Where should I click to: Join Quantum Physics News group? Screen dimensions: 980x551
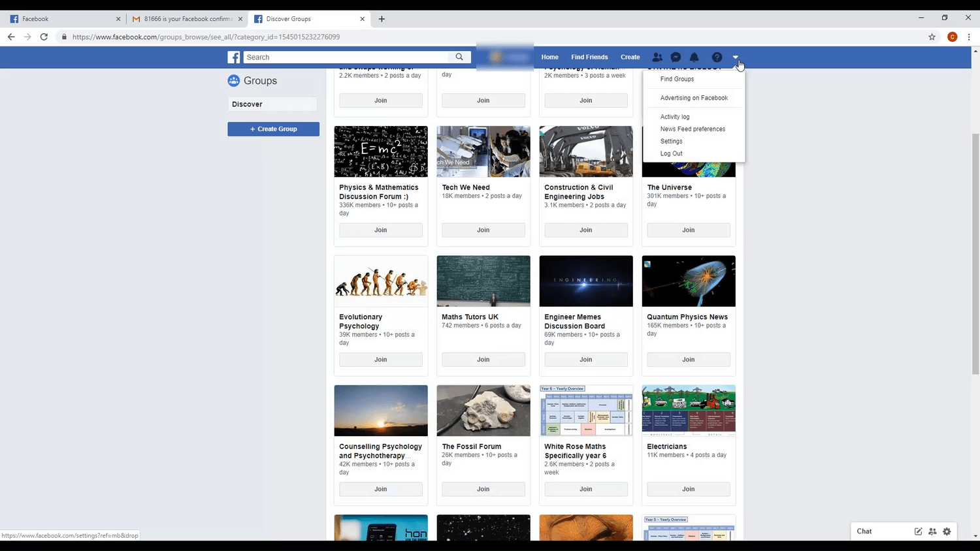[689, 360]
